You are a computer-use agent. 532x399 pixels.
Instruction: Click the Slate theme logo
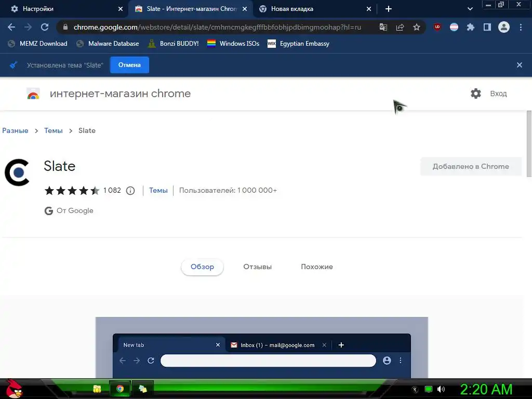pyautogui.click(x=17, y=172)
